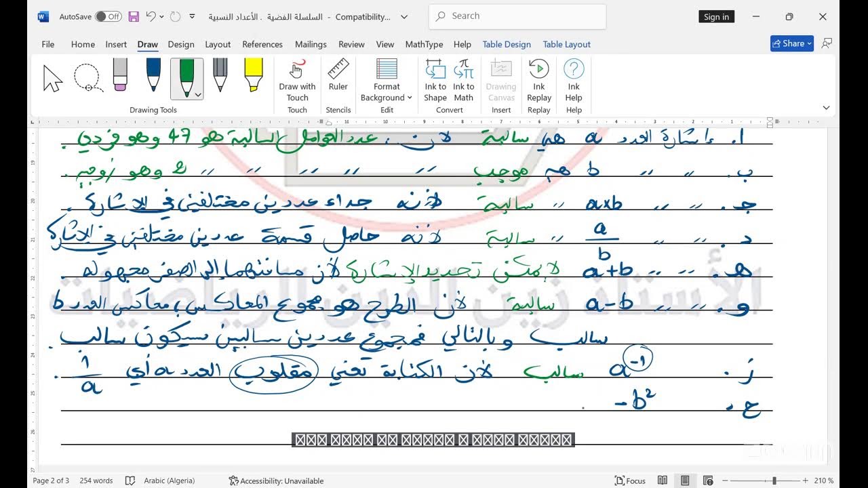Screen dimensions: 868x488
Task: Undo the last action
Action: [x=151, y=16]
